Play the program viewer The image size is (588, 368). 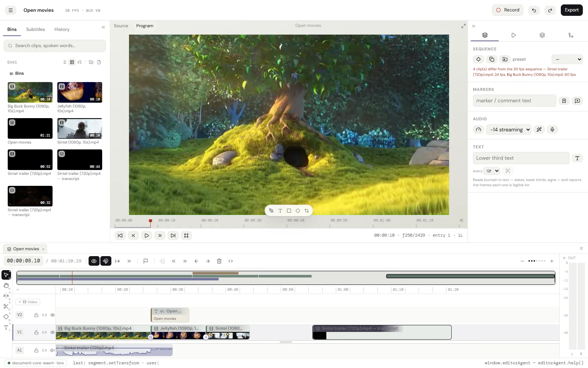pyautogui.click(x=147, y=236)
